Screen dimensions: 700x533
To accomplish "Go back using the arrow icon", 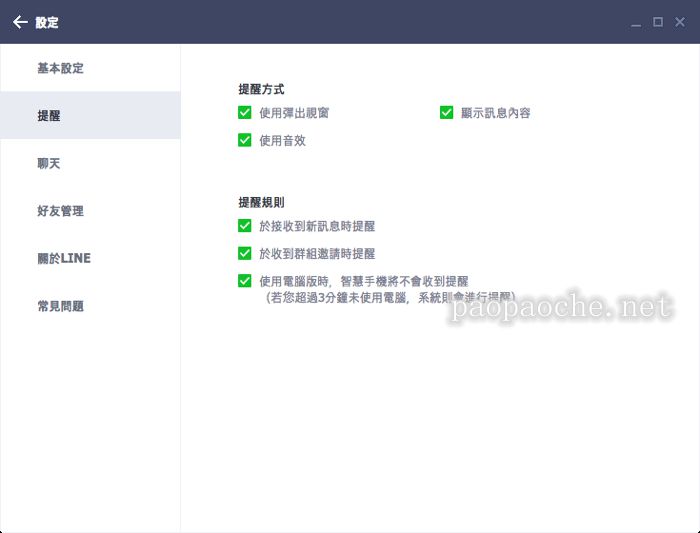I will pos(20,22).
